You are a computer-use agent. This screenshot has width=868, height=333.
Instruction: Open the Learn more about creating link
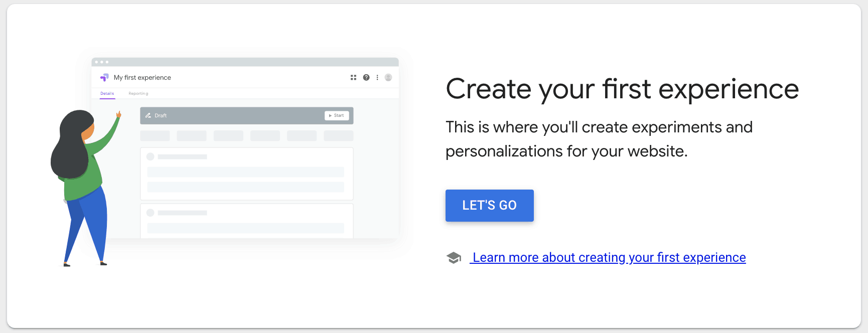click(609, 257)
